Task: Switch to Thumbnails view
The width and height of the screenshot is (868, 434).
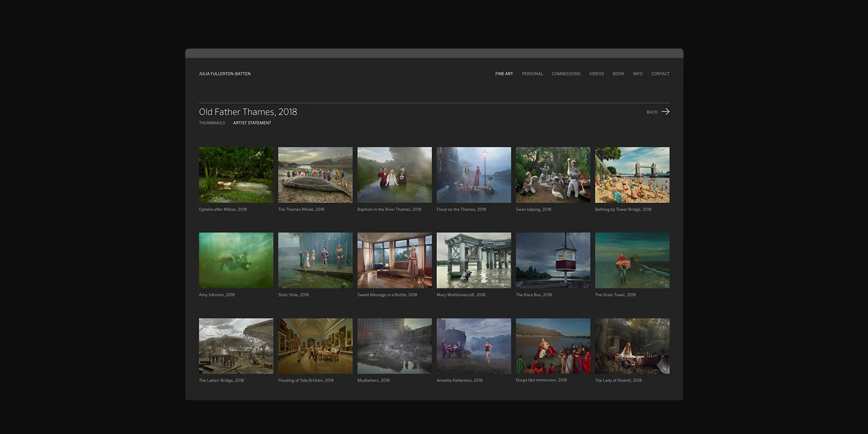Action: click(x=212, y=123)
